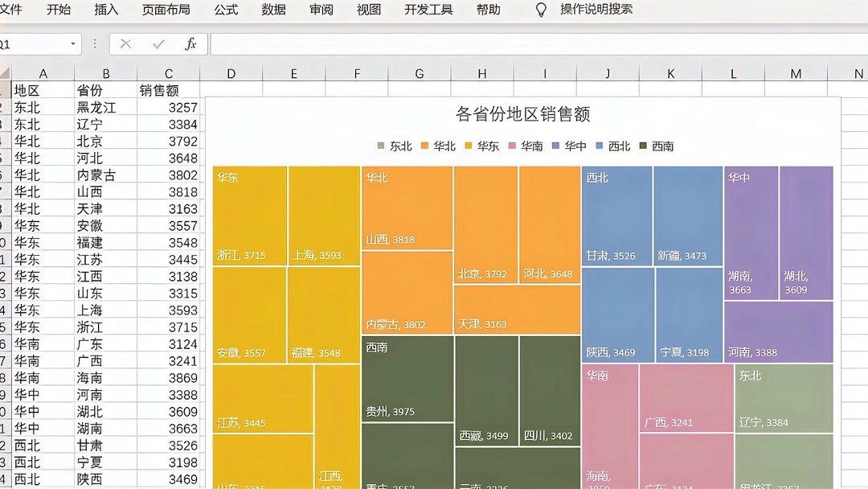The height and width of the screenshot is (489, 868).
Task: Select the 华东 legend entry in the chart
Action: [485, 146]
